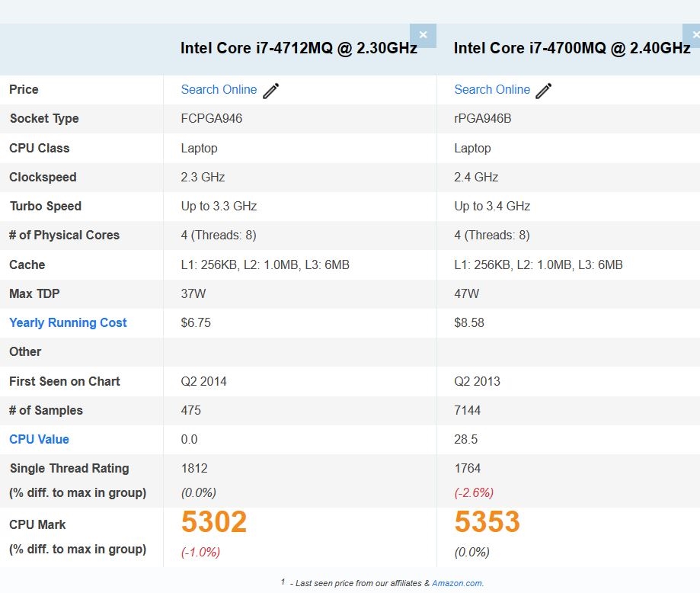Screen dimensions: 700x593
Task: Click the orange 5353 CPU Mark score
Action: point(487,522)
